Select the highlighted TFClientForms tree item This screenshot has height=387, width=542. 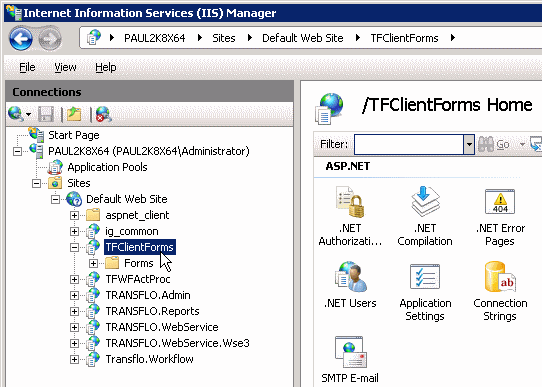[140, 247]
